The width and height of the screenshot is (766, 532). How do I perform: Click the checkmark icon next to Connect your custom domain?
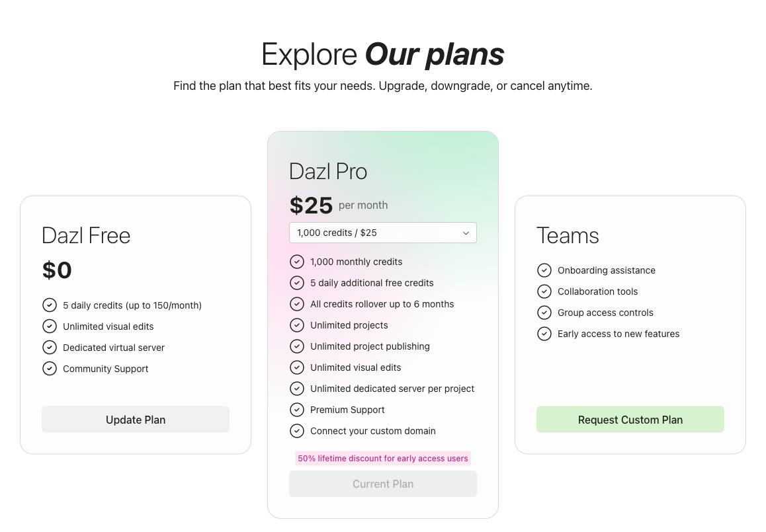[x=297, y=431]
